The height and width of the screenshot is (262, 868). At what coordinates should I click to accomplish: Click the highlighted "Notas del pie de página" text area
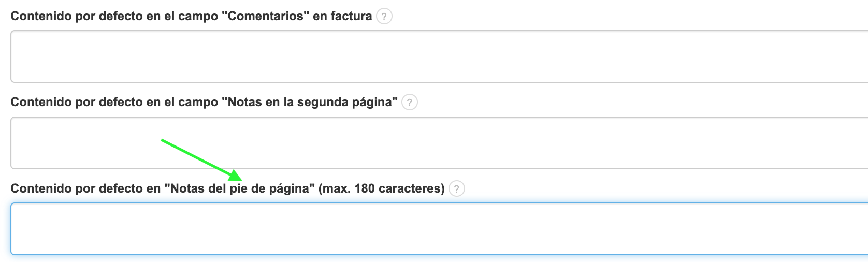coord(435,229)
